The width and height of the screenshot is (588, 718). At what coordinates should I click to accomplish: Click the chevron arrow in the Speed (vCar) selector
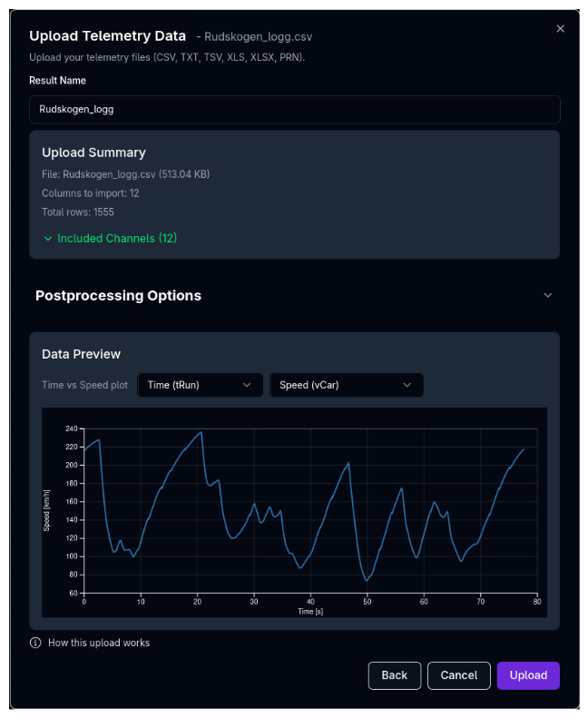point(407,385)
